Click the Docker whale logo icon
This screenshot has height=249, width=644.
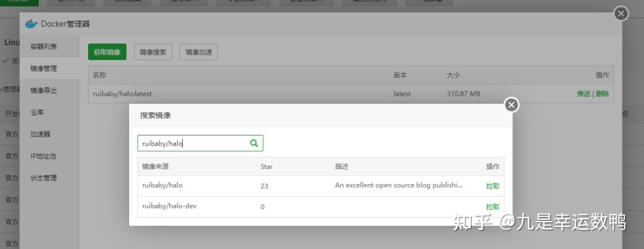[31, 24]
